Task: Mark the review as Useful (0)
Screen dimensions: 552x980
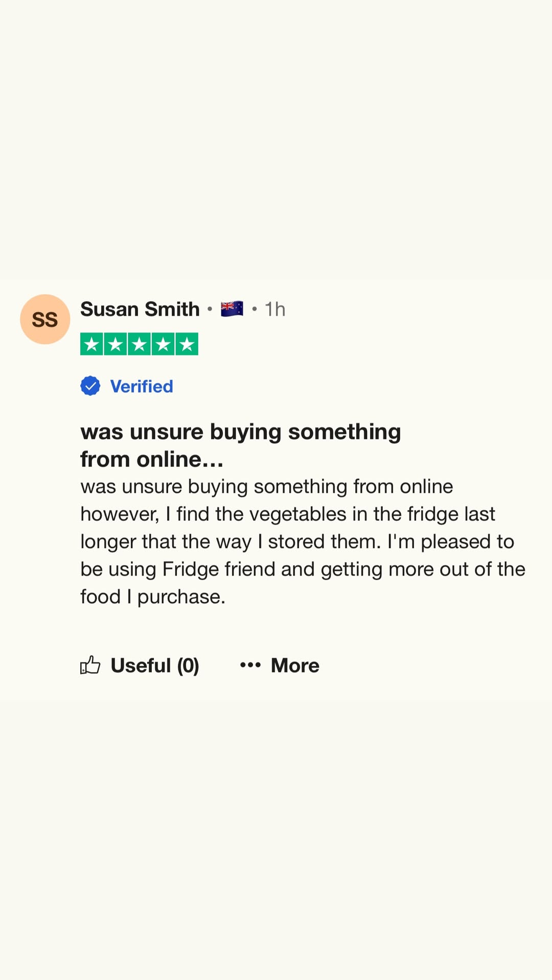Action: pyautogui.click(x=155, y=665)
